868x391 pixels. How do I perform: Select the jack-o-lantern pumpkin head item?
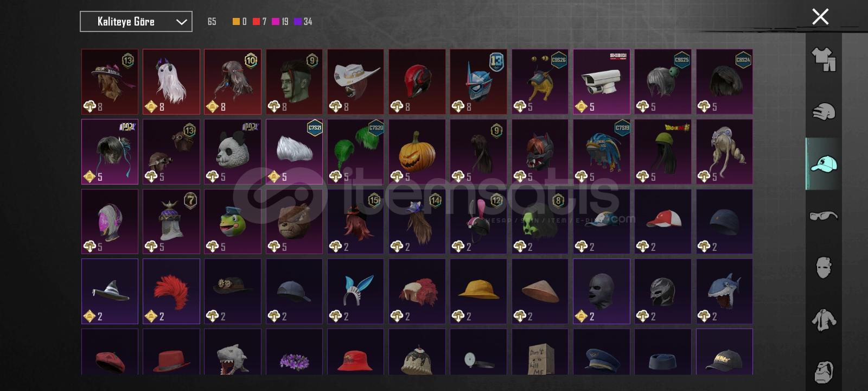(x=417, y=152)
